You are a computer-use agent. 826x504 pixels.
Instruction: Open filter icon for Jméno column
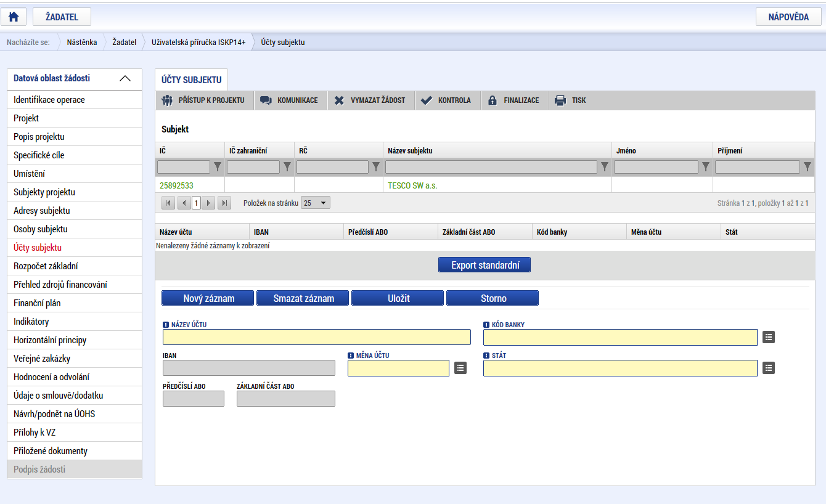click(x=705, y=166)
